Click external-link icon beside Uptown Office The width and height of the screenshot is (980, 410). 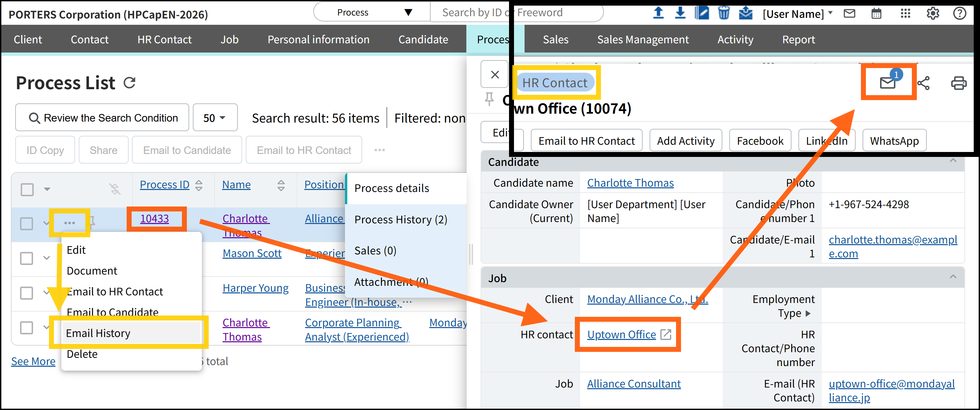tap(666, 334)
